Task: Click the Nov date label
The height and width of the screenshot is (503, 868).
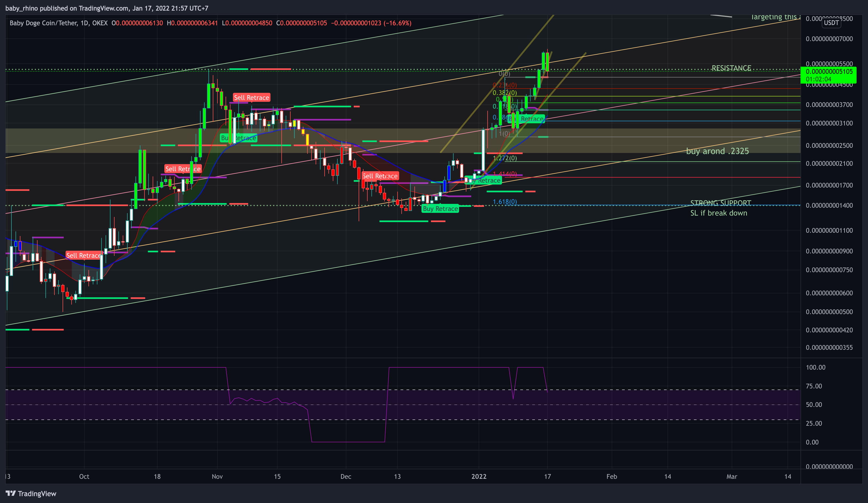Action: coord(217,477)
